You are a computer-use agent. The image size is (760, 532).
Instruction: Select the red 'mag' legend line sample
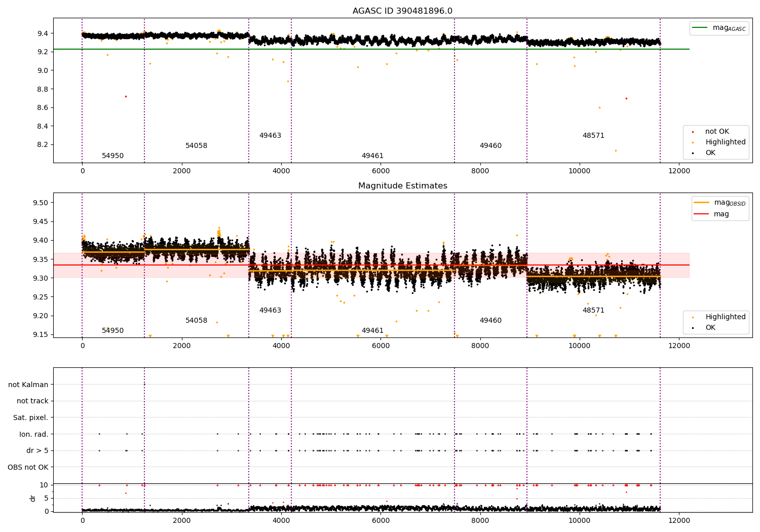point(702,214)
